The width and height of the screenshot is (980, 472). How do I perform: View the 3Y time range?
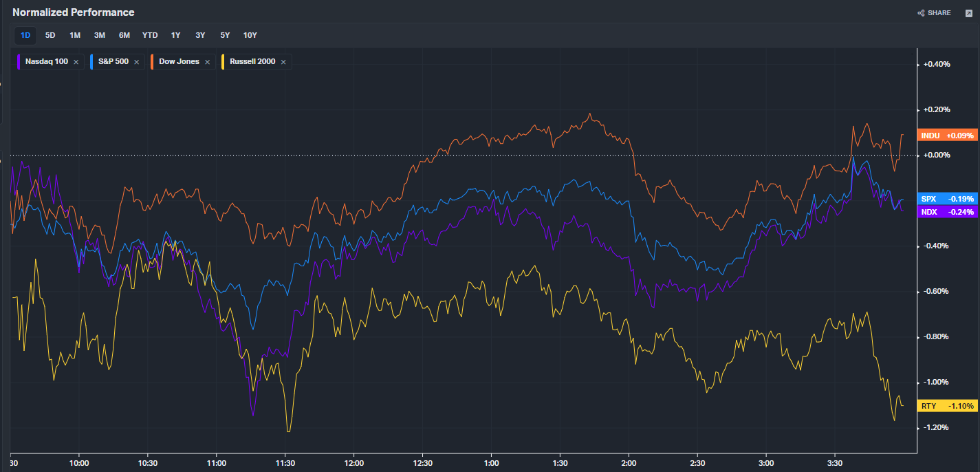pos(200,35)
